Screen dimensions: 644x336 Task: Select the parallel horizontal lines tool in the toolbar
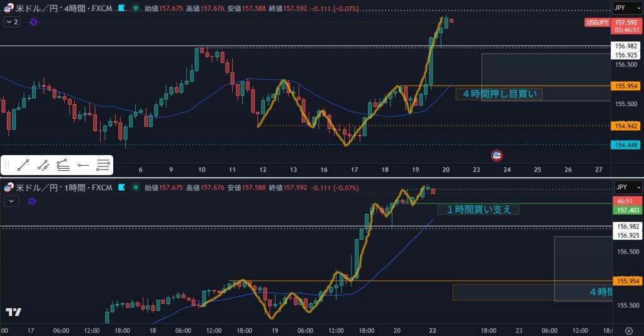pyautogui.click(x=103, y=166)
